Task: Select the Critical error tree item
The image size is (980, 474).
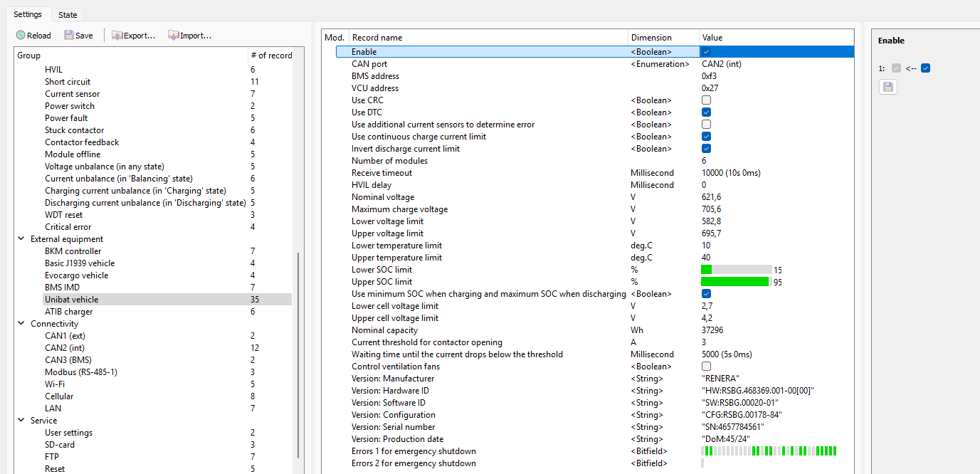Action: (x=68, y=227)
